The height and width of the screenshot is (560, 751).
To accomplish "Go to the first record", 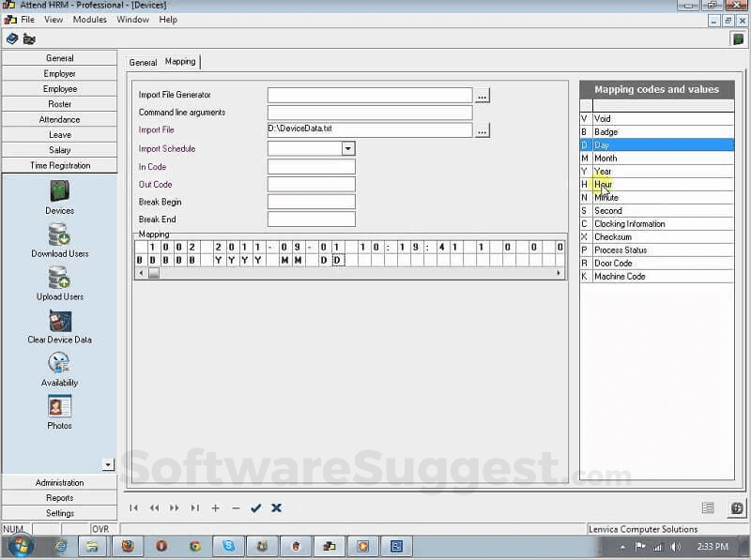I will tap(133, 507).
